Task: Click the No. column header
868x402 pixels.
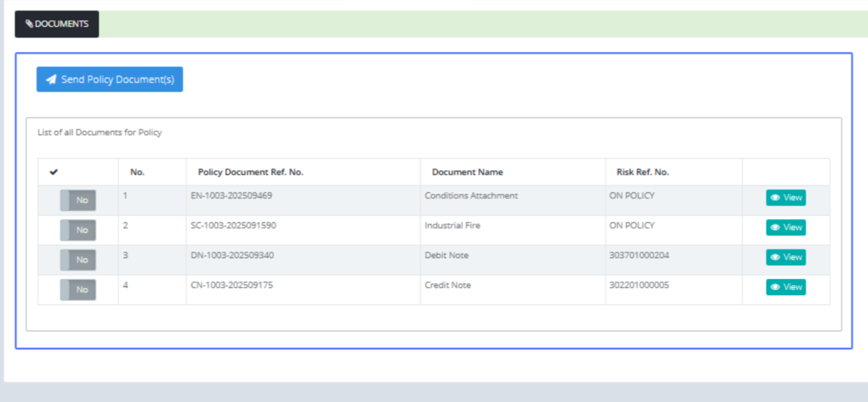Action: coord(137,172)
